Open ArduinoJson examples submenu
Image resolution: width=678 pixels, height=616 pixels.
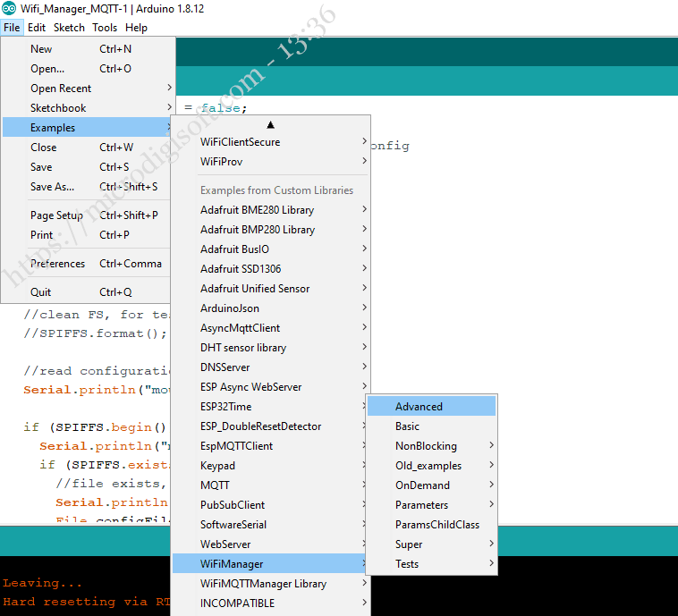[271, 308]
